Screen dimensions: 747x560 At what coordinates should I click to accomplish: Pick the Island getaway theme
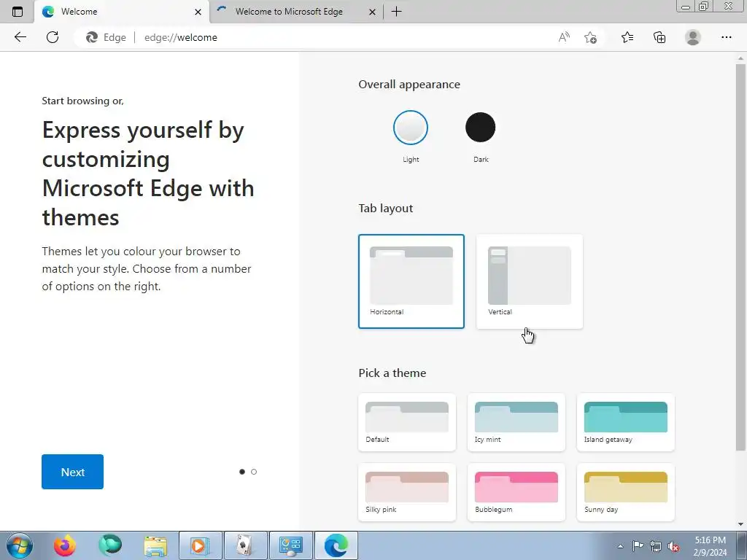pyautogui.click(x=625, y=422)
